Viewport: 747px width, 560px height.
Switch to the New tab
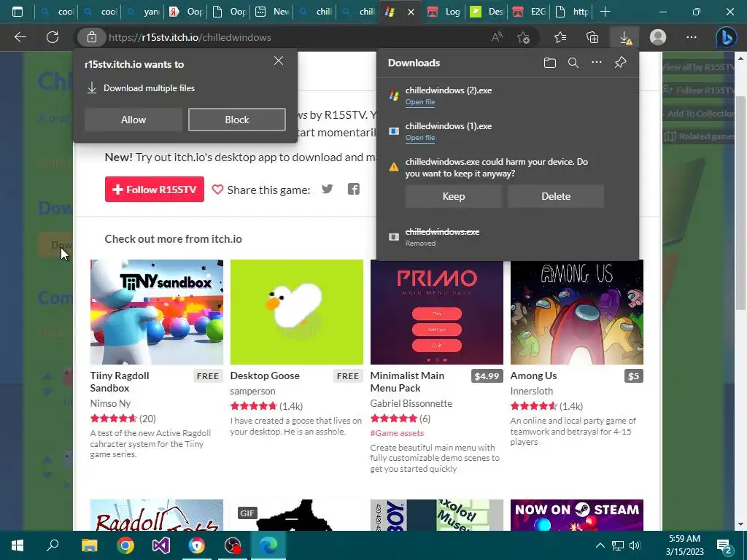click(271, 12)
